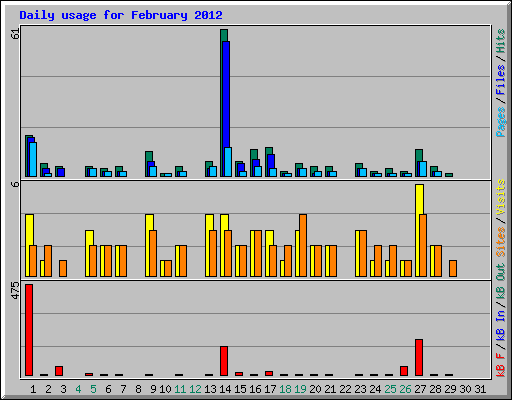The height and width of the screenshot is (400, 512).
Task: Click the cyan Pages bar on day 1
Action: click(33, 159)
